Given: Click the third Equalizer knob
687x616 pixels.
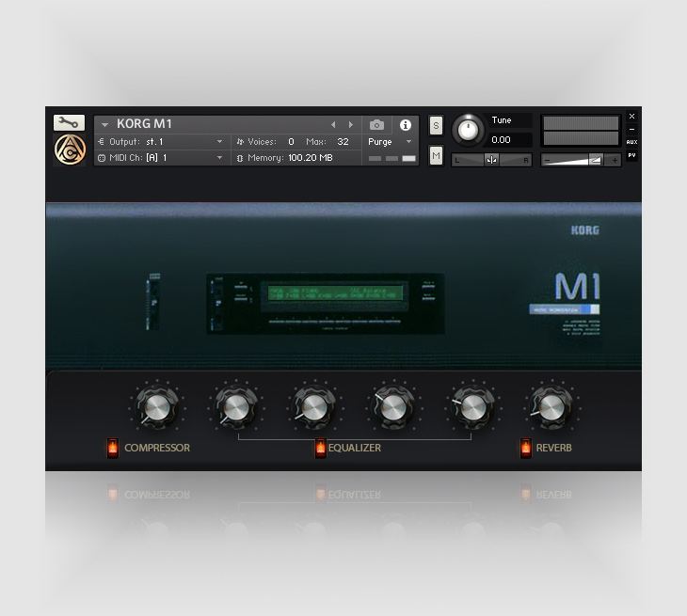Looking at the screenshot, I should coord(393,407).
